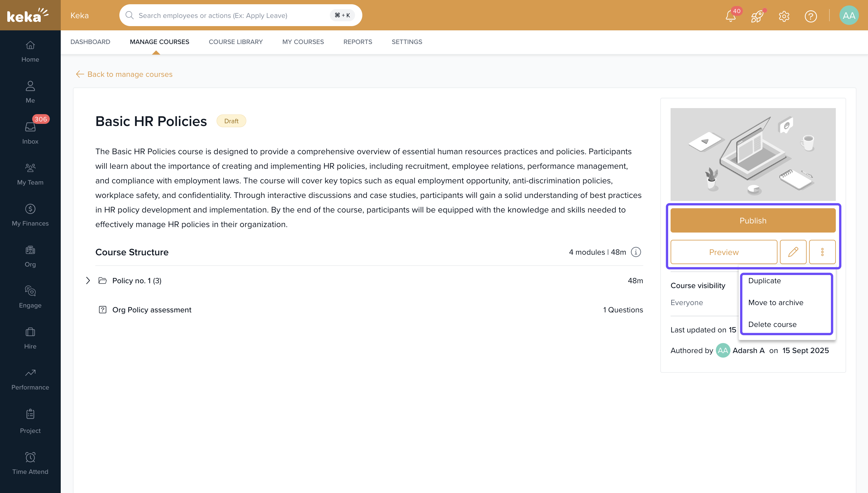Click the help question mark icon

click(x=810, y=16)
